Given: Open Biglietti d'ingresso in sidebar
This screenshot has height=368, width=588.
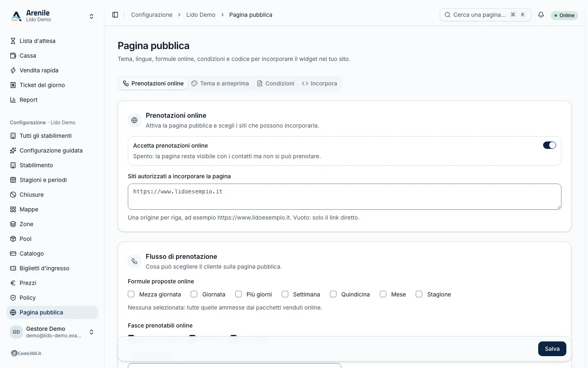Looking at the screenshot, I should point(52,268).
